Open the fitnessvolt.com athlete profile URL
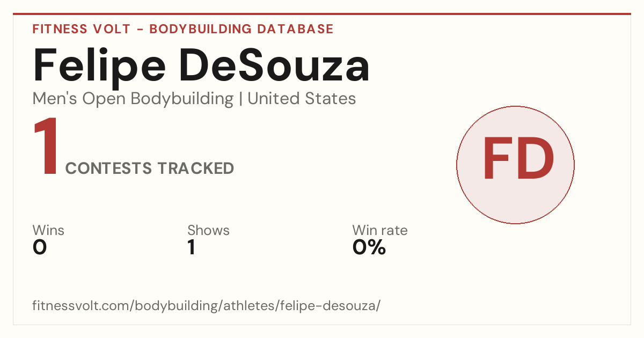The width and height of the screenshot is (644, 338). [207, 306]
